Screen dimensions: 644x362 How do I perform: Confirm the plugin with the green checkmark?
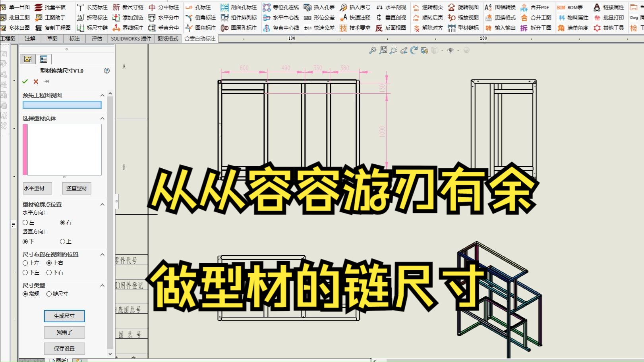(x=25, y=81)
